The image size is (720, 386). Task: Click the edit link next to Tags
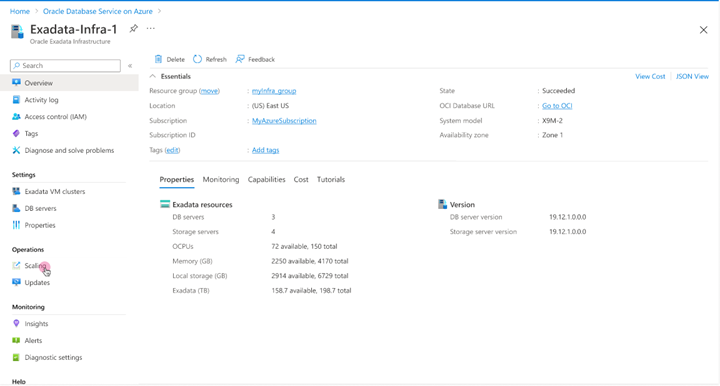(172, 150)
